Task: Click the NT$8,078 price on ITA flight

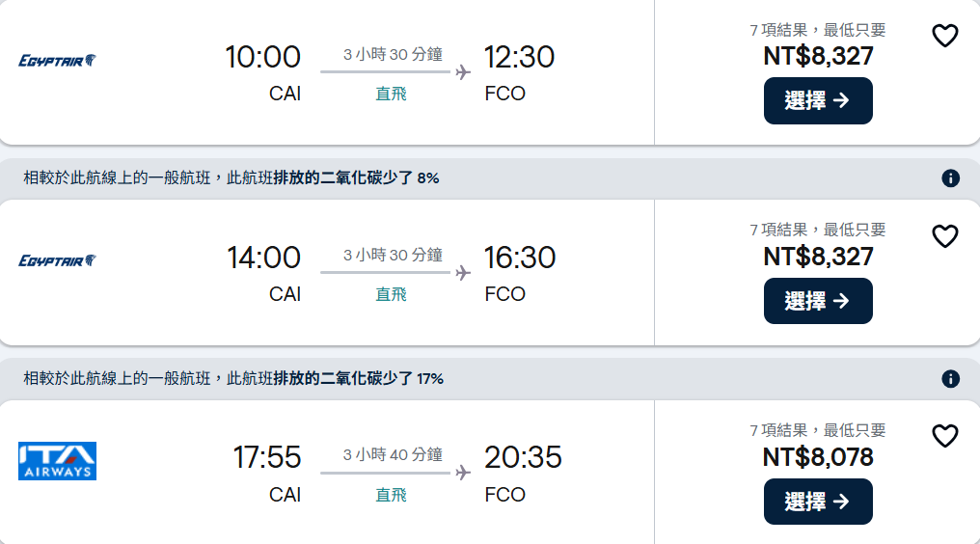Action: [x=818, y=456]
